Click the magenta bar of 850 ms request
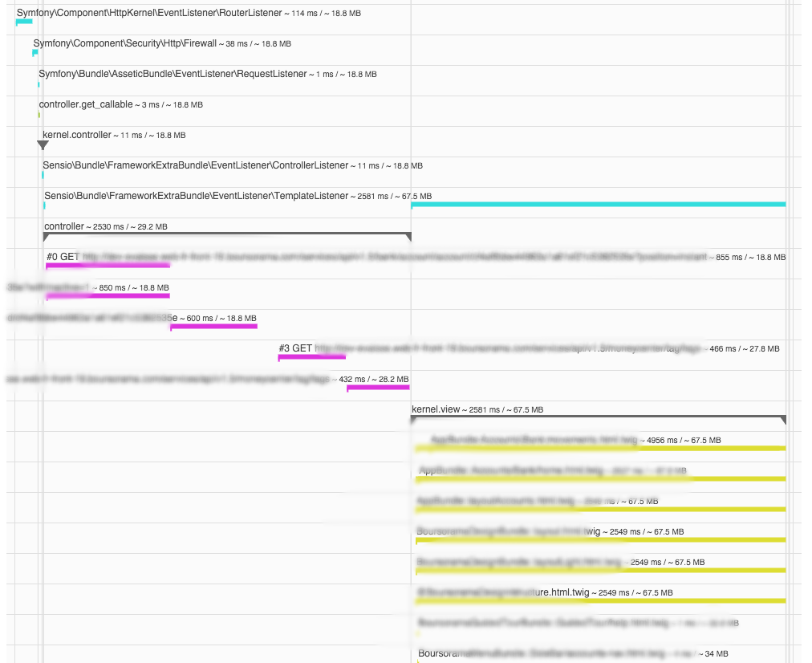The width and height of the screenshot is (812, 663). (108, 295)
